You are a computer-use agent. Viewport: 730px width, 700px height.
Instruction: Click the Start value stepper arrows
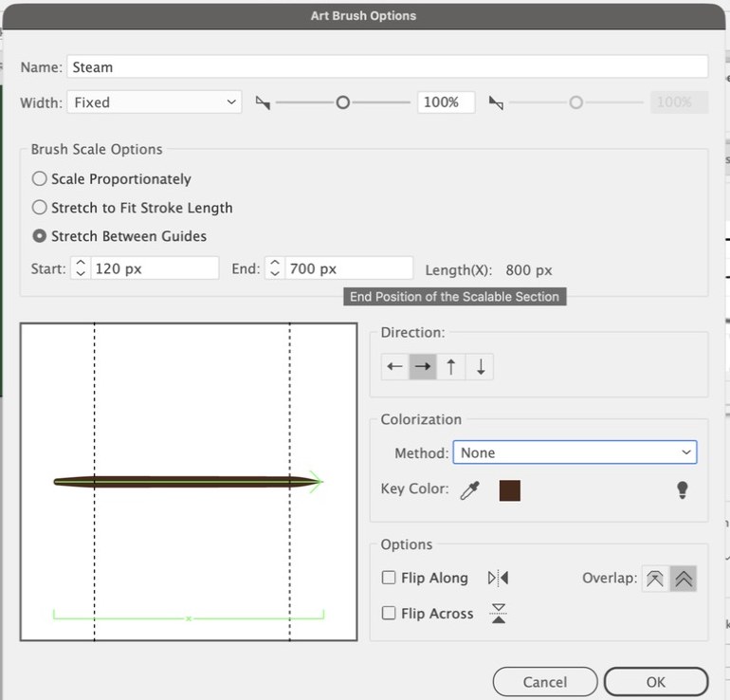81,268
